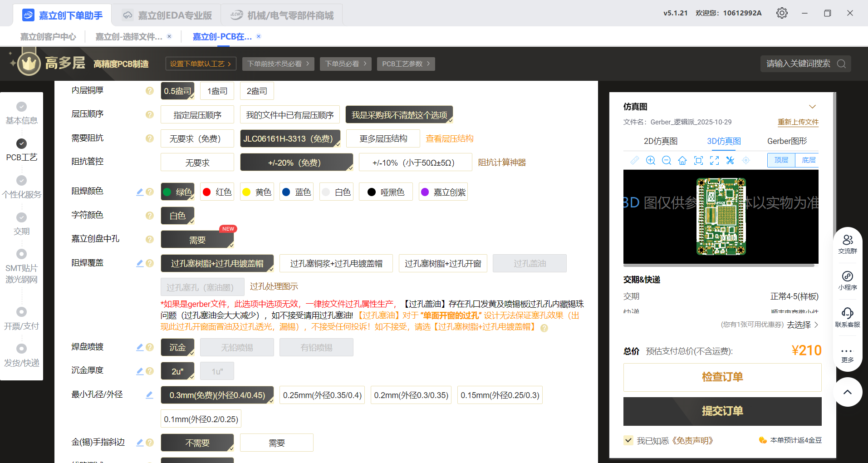Pick 红色 solder mask color
Viewport: 868px width, 463px height.
pyautogui.click(x=217, y=192)
